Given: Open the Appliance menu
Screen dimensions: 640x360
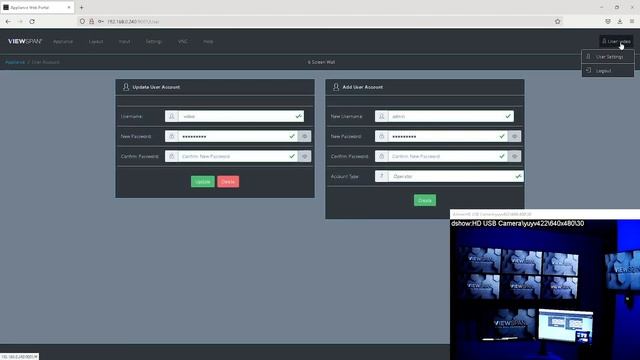Looking at the screenshot, I should pos(63,42).
